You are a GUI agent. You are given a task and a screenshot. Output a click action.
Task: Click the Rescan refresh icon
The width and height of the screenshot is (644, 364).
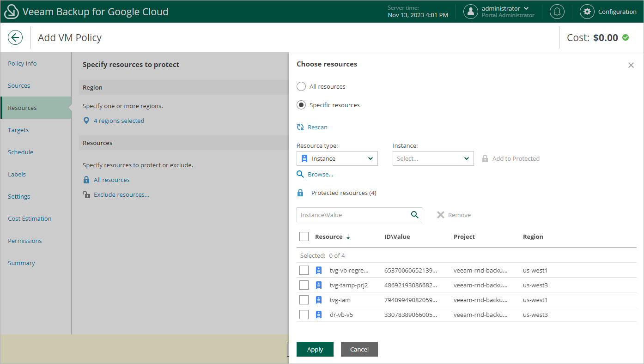coord(300,127)
